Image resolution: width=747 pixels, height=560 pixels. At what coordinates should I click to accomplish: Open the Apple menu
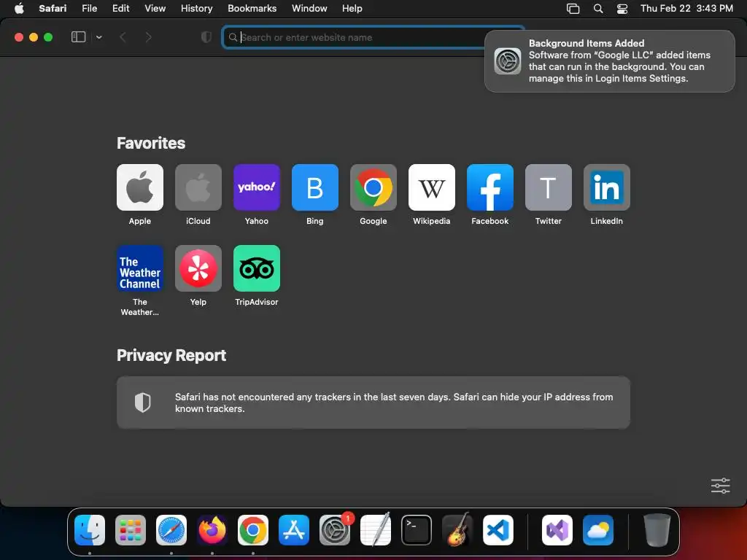tap(19, 8)
